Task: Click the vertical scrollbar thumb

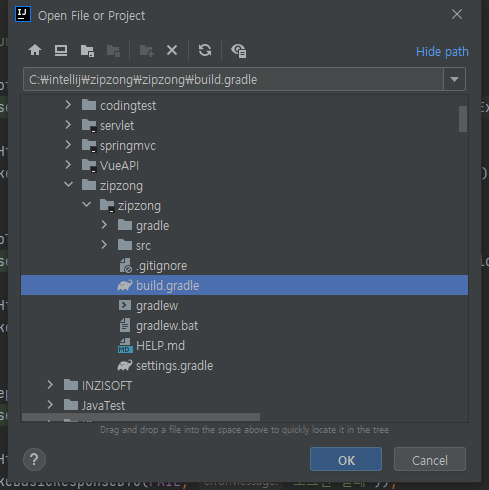Action: pos(463,119)
